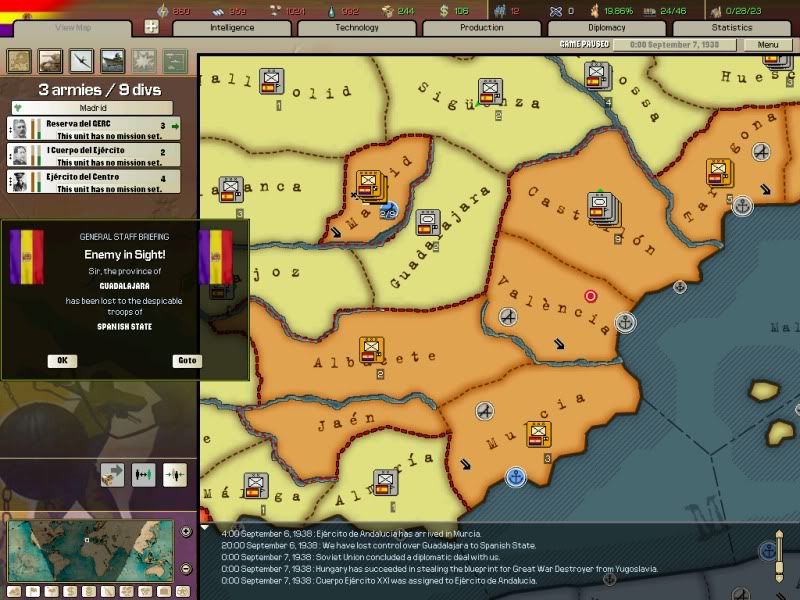Open the Production tab
800x600 pixels.
[x=481, y=28]
